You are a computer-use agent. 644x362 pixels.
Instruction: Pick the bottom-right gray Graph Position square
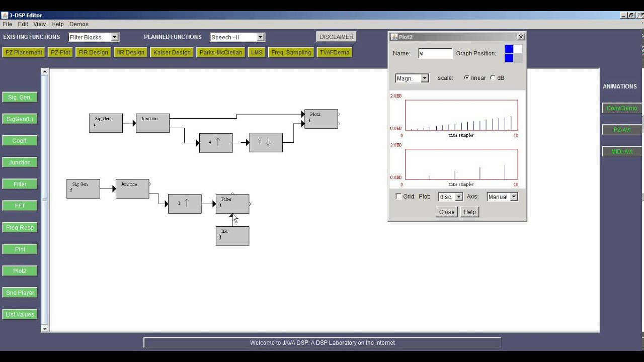pos(518,58)
